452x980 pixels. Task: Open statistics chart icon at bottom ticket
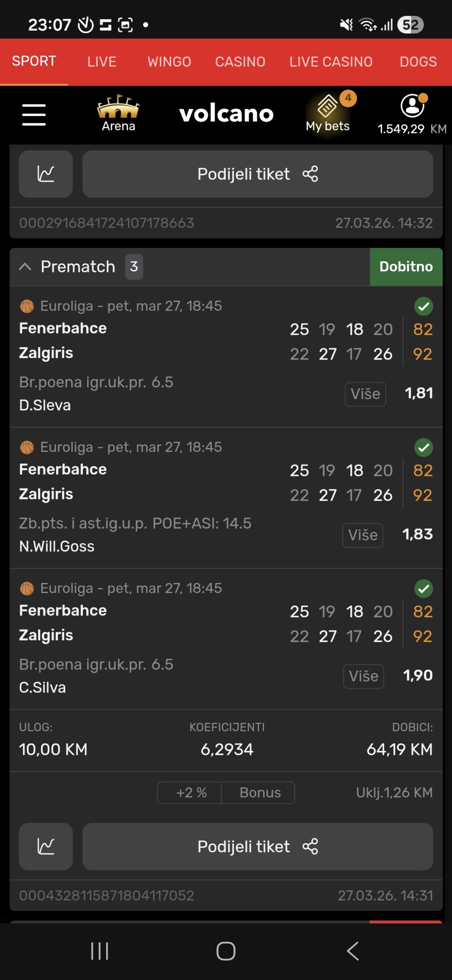[x=46, y=847]
